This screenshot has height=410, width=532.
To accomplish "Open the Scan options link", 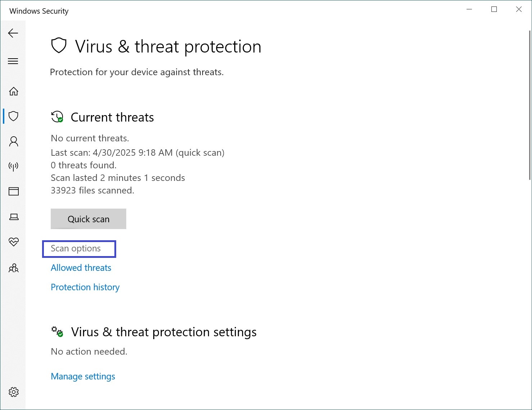I will [76, 249].
